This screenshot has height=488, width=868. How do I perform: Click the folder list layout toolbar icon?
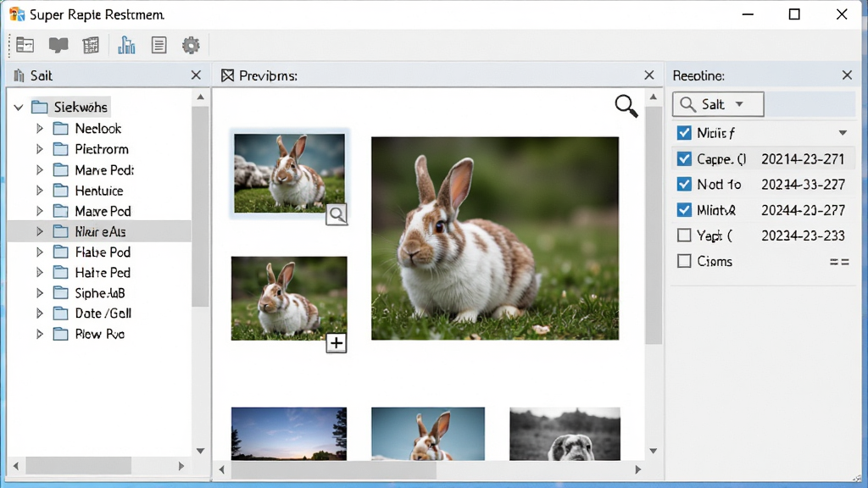click(x=25, y=45)
